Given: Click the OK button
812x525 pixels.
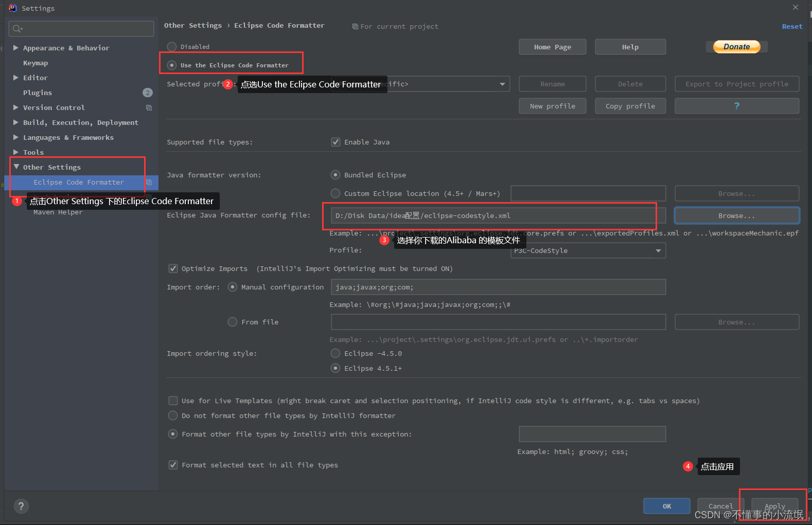Looking at the screenshot, I should point(667,506).
